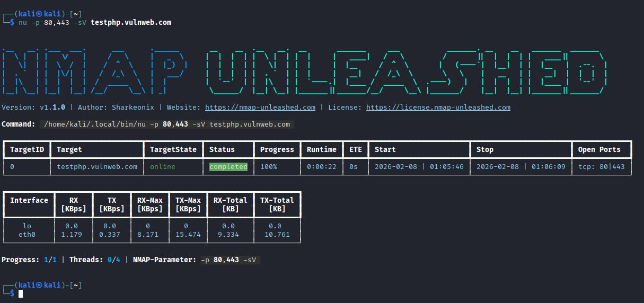The image size is (644, 303).
Task: Click the online TargetState value
Action: (162, 166)
